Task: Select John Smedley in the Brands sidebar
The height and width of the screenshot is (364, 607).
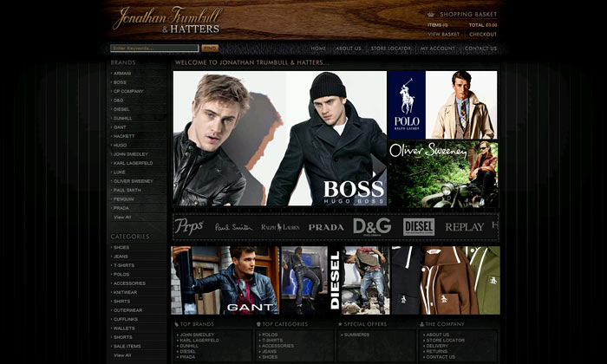Action: coord(130,154)
